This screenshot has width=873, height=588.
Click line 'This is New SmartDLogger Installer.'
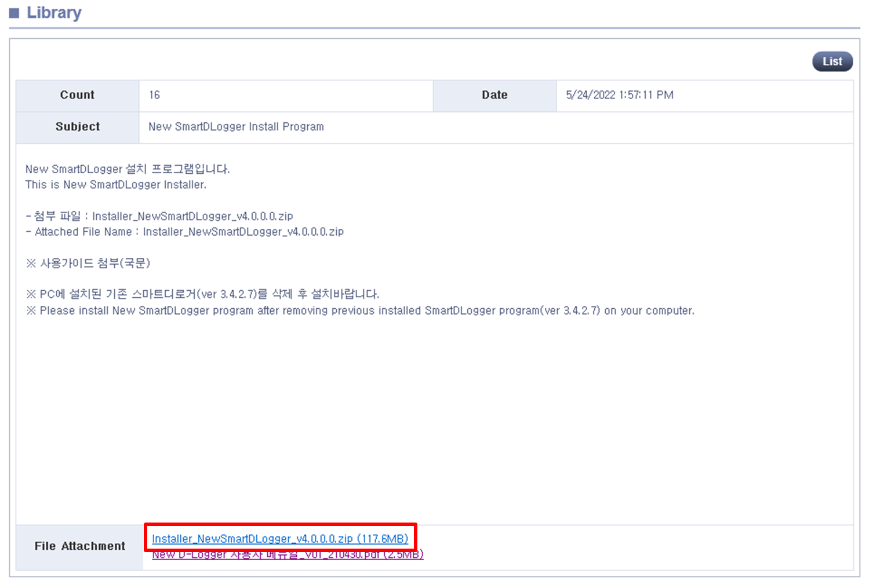[116, 185]
